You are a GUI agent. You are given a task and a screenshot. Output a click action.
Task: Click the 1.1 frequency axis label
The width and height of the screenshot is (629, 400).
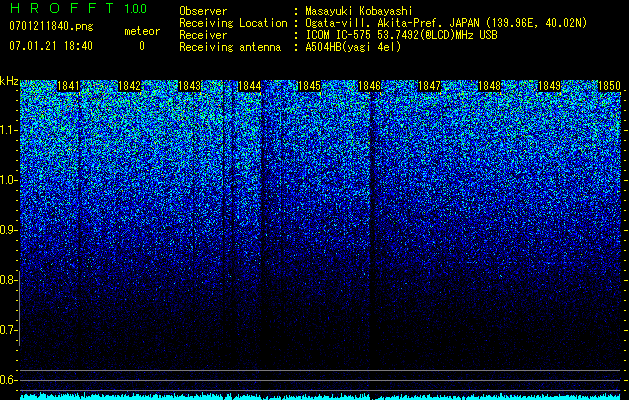[9, 130]
